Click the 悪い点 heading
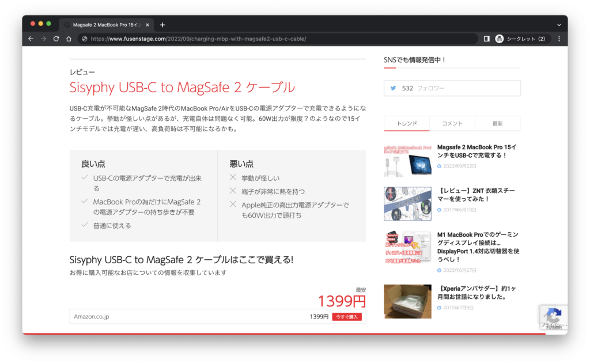The height and width of the screenshot is (364, 590). coord(241,164)
